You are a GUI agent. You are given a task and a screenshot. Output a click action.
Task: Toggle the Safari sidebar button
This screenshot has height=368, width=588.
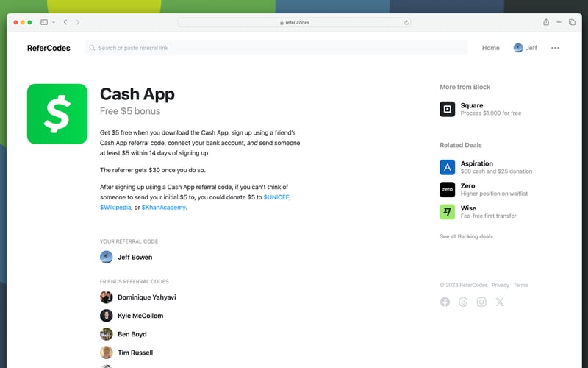[44, 22]
